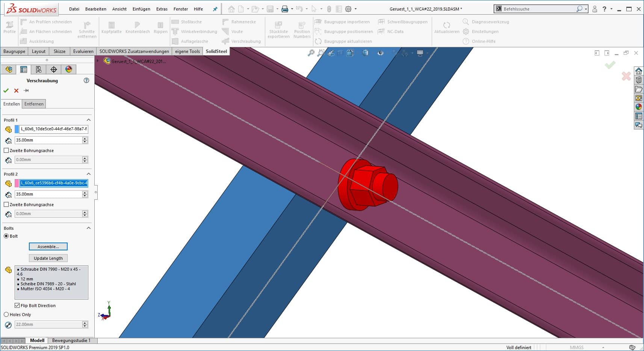Screen dimensions: 644x351
Task: Select the Knotenblech tool
Action: (138, 27)
